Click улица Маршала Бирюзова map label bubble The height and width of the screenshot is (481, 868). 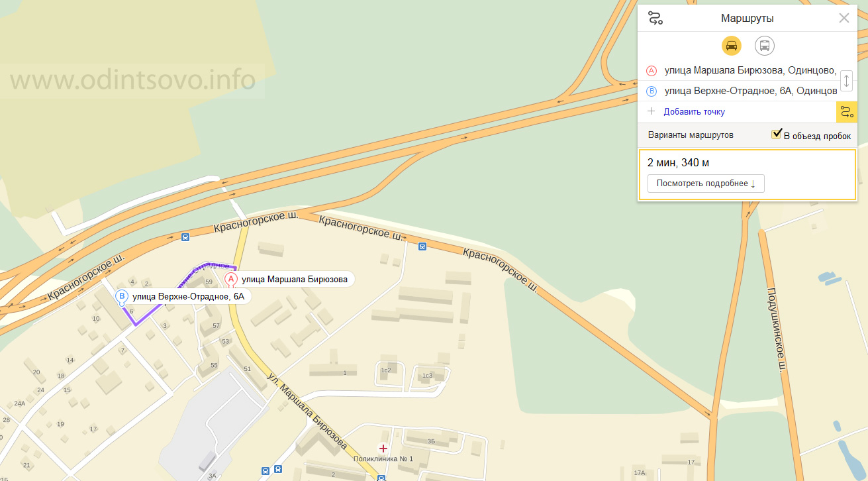pyautogui.click(x=295, y=279)
